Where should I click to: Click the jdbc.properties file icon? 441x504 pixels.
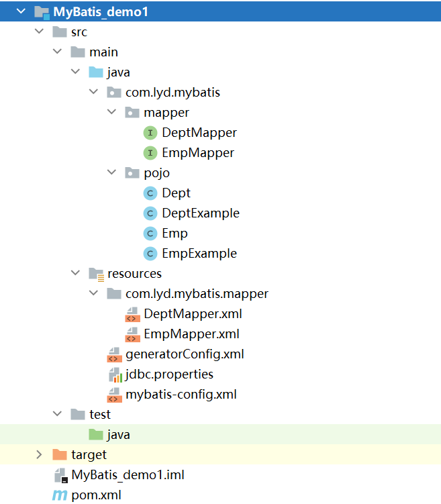(x=115, y=374)
